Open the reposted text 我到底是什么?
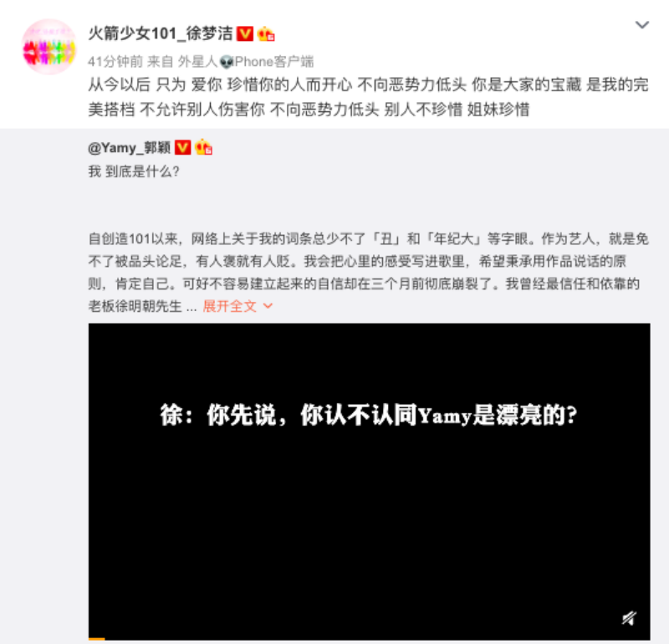The height and width of the screenshot is (644, 669). 134,171
